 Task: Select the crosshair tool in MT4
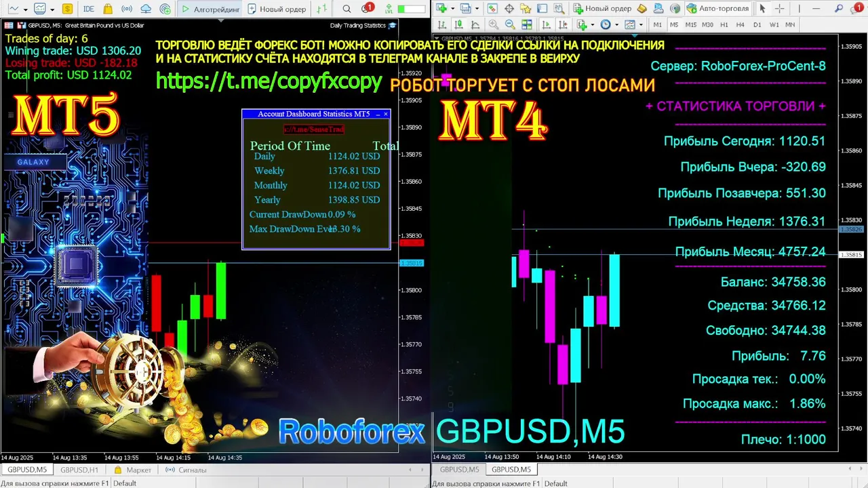[779, 8]
